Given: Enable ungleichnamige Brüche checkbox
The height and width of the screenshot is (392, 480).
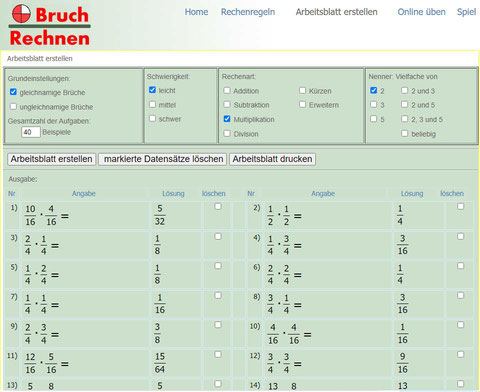Looking at the screenshot, I should [x=13, y=106].
